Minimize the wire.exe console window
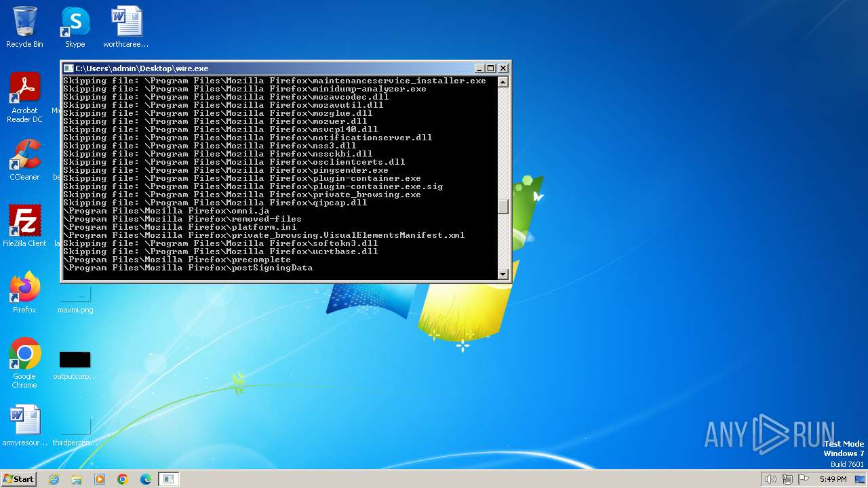 point(479,68)
